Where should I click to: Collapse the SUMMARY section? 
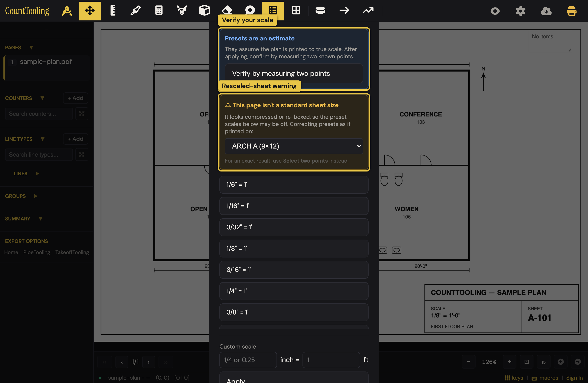(40, 219)
